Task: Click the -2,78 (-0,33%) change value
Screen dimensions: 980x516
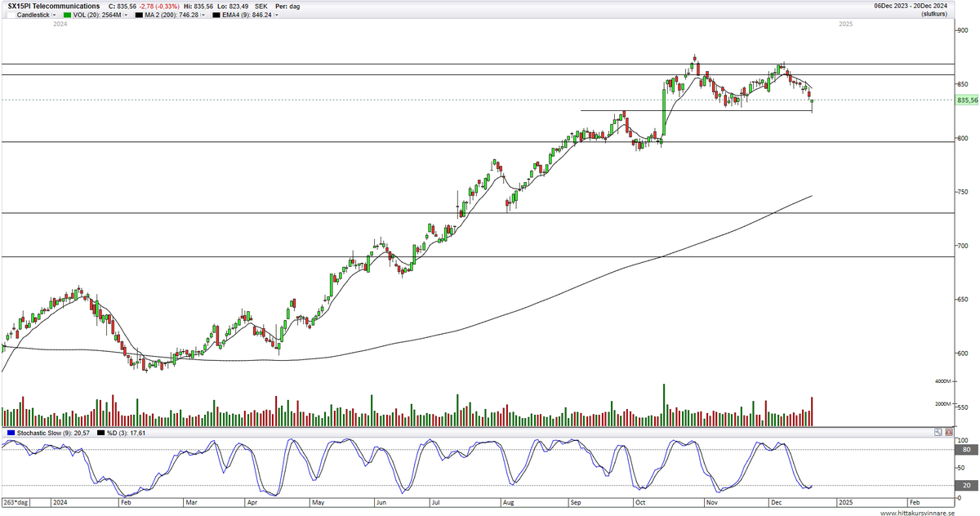Action: pyautogui.click(x=159, y=6)
